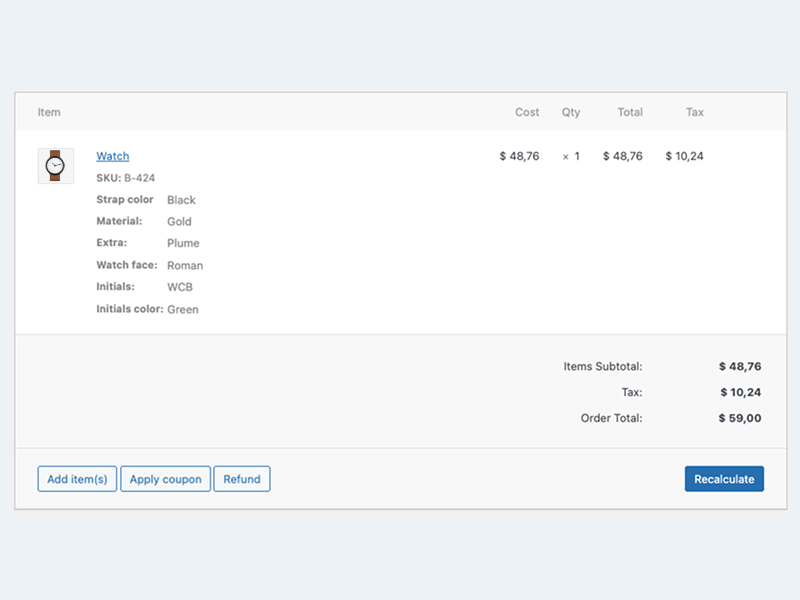Click the Qty column header
800x600 pixels.
(x=571, y=113)
